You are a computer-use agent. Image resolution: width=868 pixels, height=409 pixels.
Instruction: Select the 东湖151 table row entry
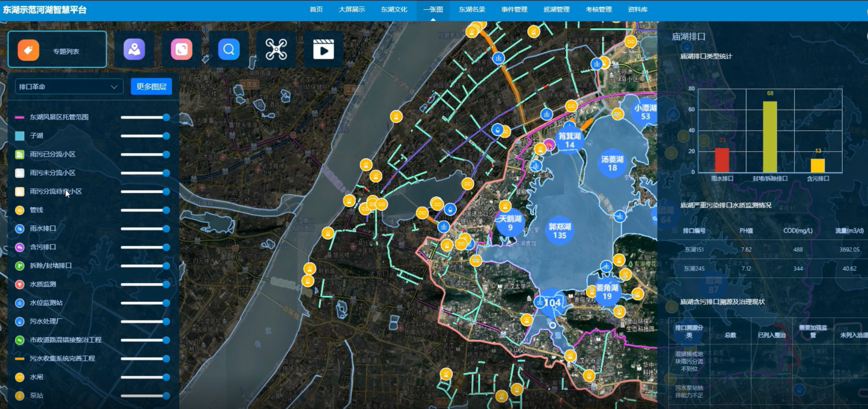(x=767, y=250)
